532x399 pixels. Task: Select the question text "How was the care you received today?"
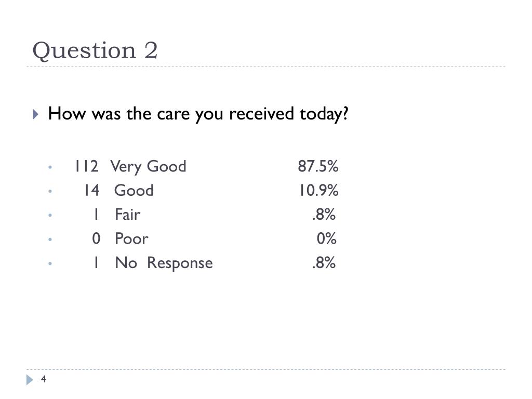[198, 114]
